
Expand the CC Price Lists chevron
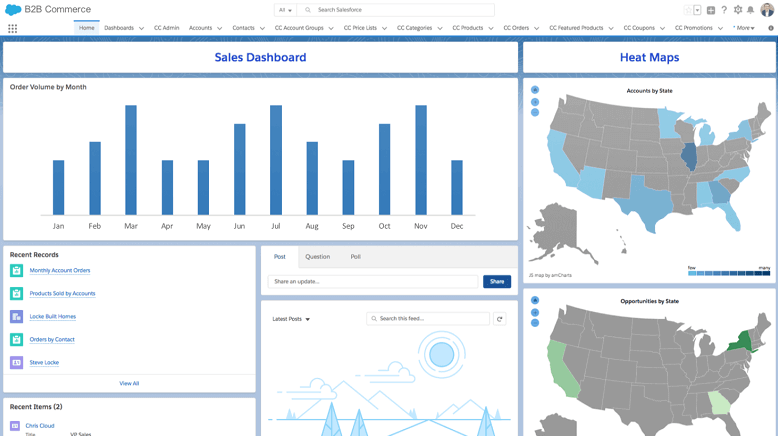click(x=385, y=28)
